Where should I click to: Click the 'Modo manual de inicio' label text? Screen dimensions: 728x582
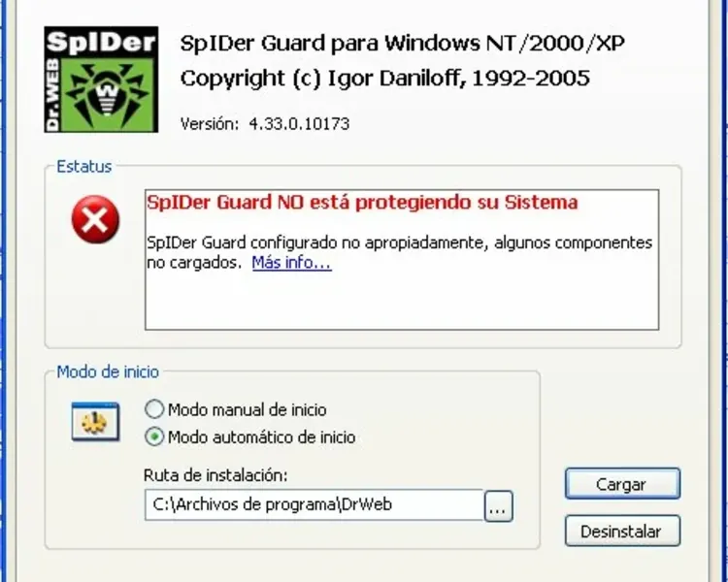coord(247,409)
